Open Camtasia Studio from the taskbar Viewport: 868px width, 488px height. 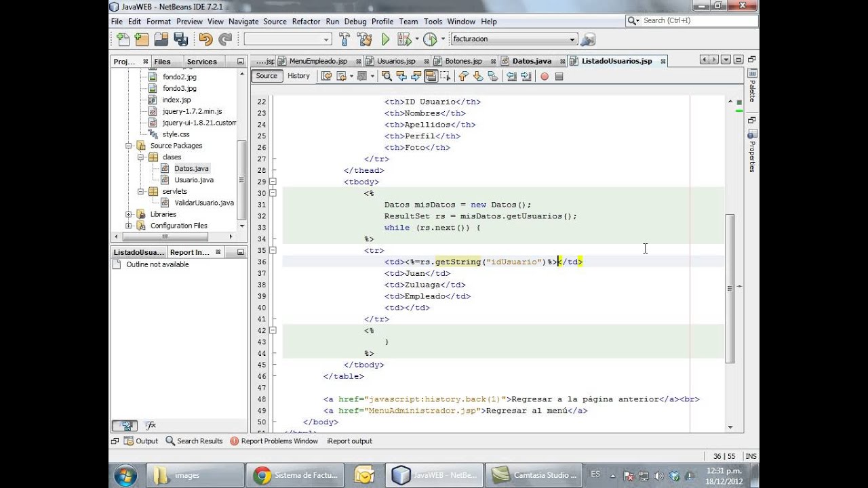pyautogui.click(x=534, y=475)
